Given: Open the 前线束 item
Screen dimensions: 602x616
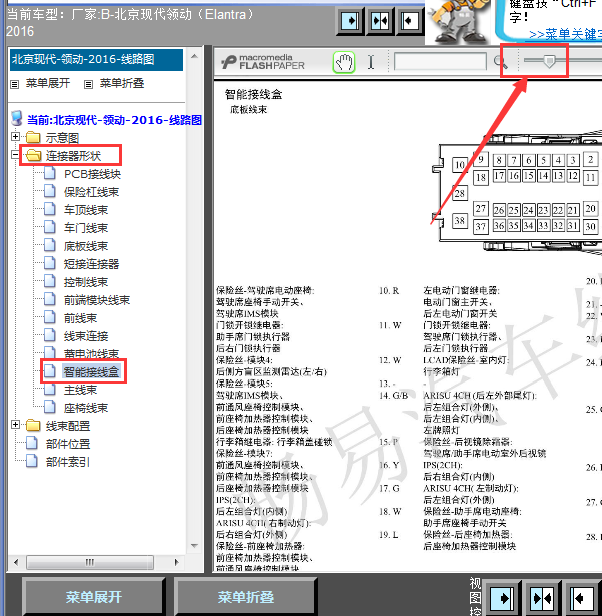Looking at the screenshot, I should tap(80, 318).
